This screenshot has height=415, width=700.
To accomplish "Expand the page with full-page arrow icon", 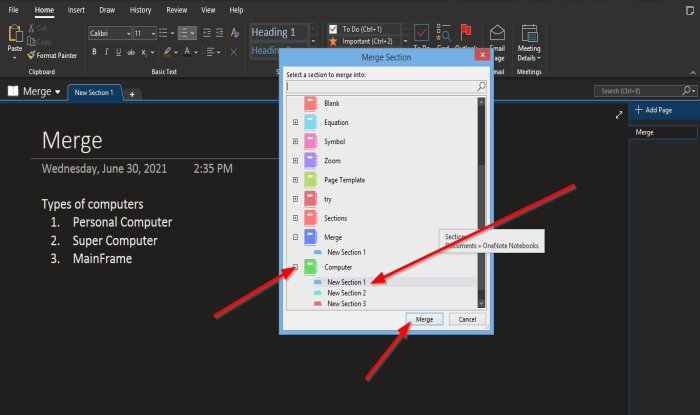I will pyautogui.click(x=619, y=115).
